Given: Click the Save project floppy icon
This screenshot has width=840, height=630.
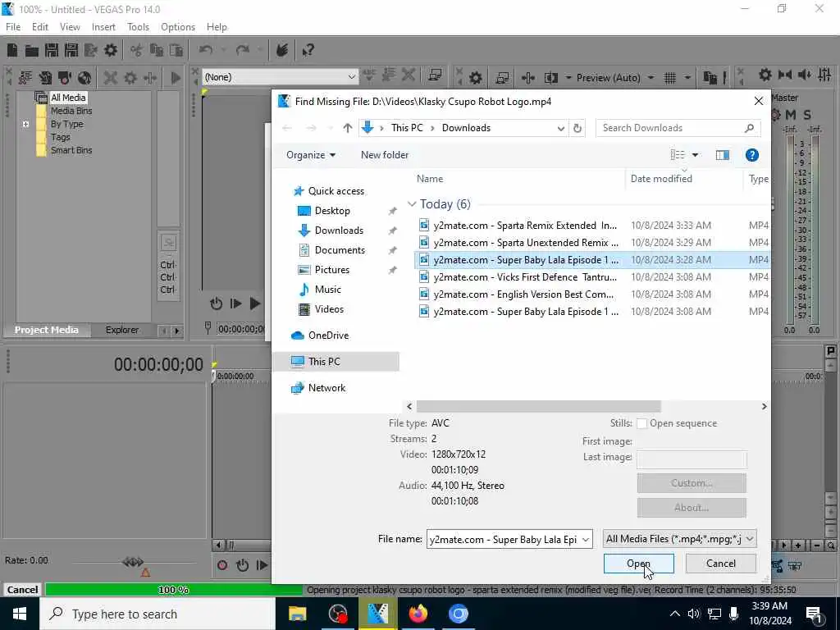Looking at the screenshot, I should [x=52, y=50].
